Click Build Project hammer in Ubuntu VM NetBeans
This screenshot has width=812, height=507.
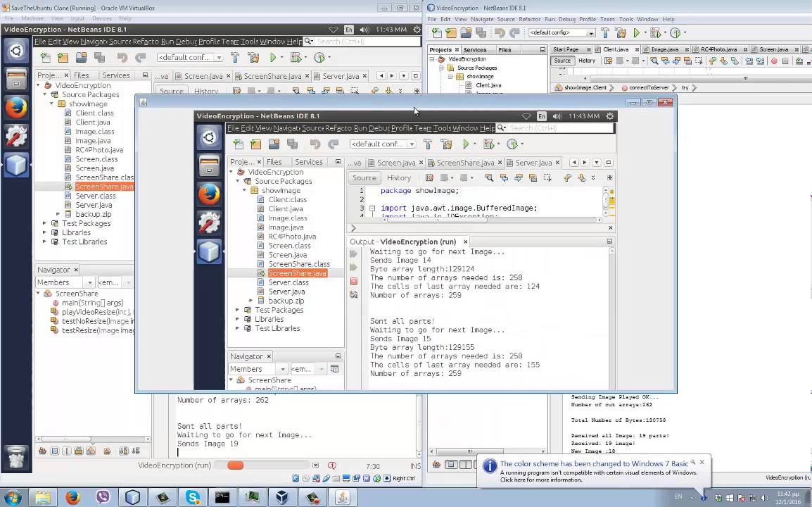tap(235, 58)
